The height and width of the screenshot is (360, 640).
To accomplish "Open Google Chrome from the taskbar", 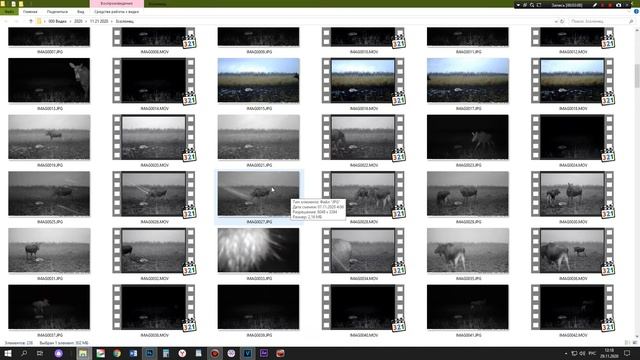I will pos(117,353).
